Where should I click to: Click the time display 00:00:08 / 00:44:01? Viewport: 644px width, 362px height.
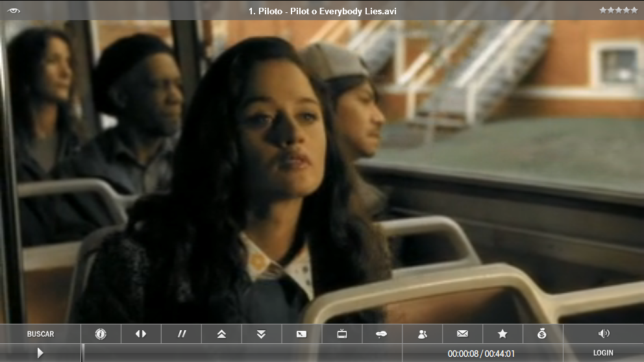481,354
